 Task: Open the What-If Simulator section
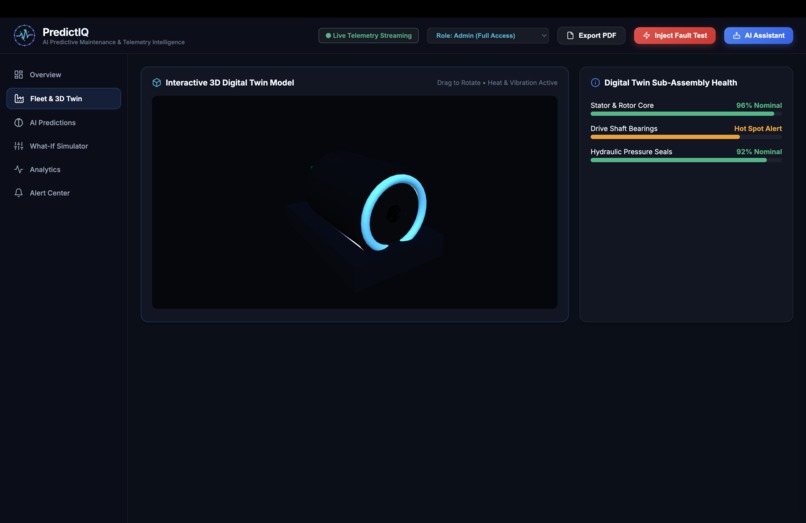tap(64, 146)
